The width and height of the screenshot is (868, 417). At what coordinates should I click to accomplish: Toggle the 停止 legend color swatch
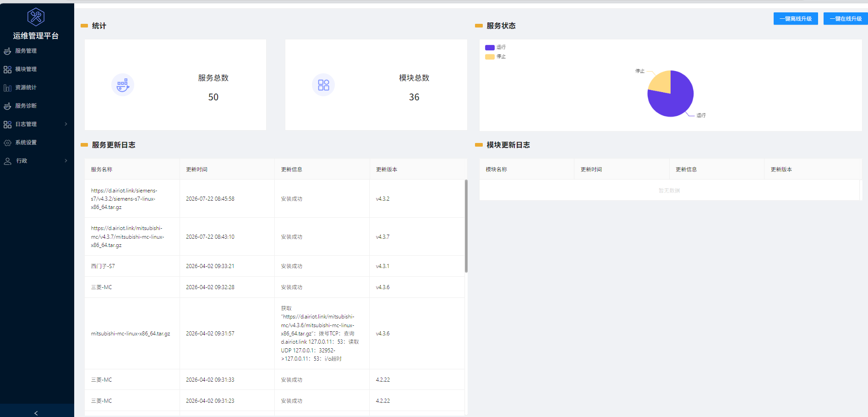490,57
